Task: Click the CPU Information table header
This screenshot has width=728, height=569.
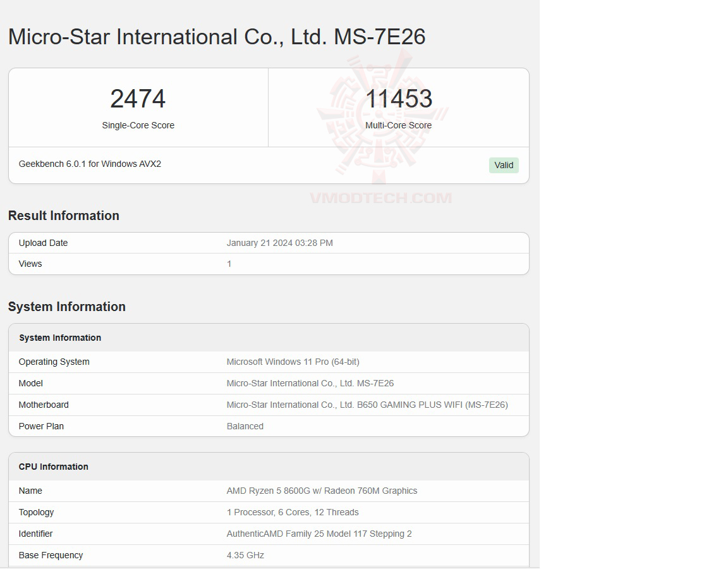Action: 54,467
